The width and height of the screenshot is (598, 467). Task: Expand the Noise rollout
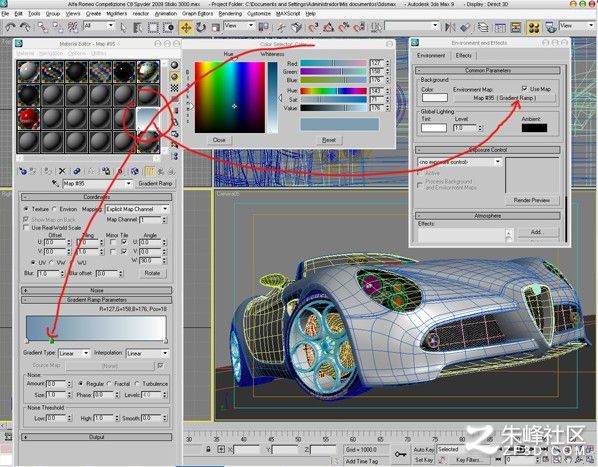click(x=96, y=290)
